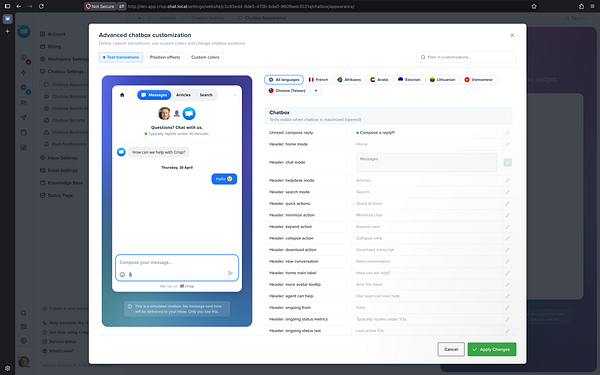Select the Search tab in chatbox preview

(206, 95)
